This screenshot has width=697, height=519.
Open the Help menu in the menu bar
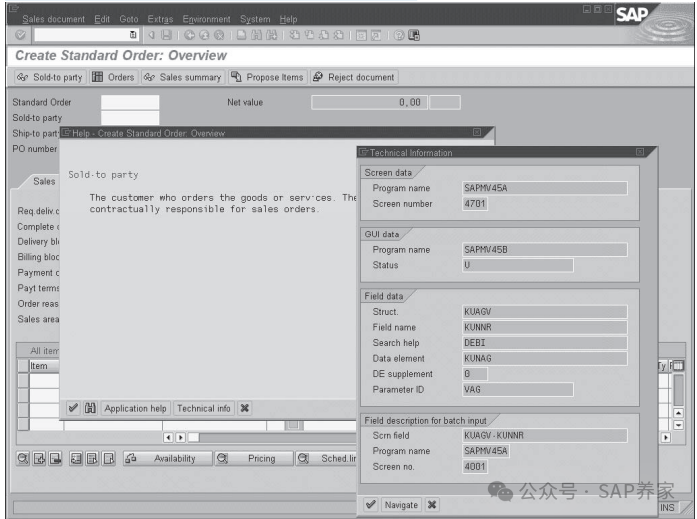click(x=288, y=19)
